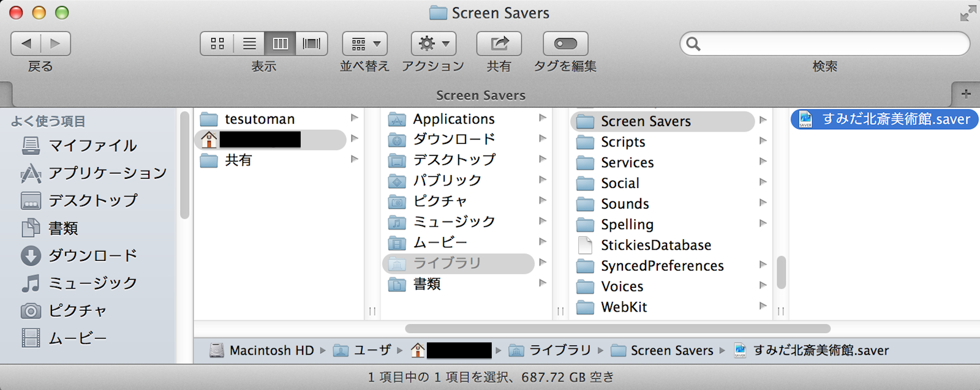Screen dimensions: 980x390
Task: Expand the Voices folder arrow
Action: [x=763, y=285]
